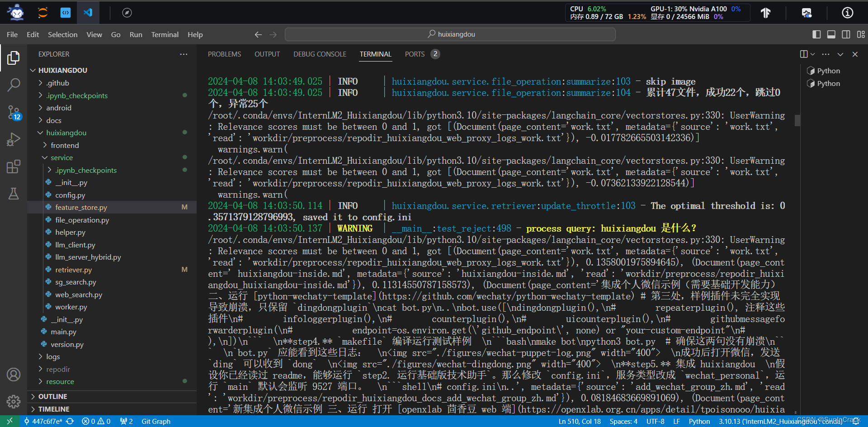Open Source Control with 12 changes
Image resolution: width=868 pixels, height=427 pixels.
click(x=14, y=113)
